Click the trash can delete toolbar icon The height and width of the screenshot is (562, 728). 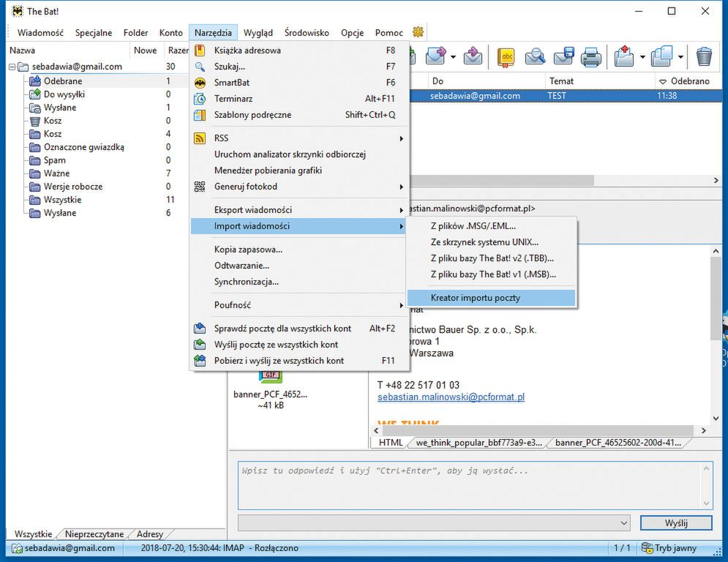click(x=705, y=56)
